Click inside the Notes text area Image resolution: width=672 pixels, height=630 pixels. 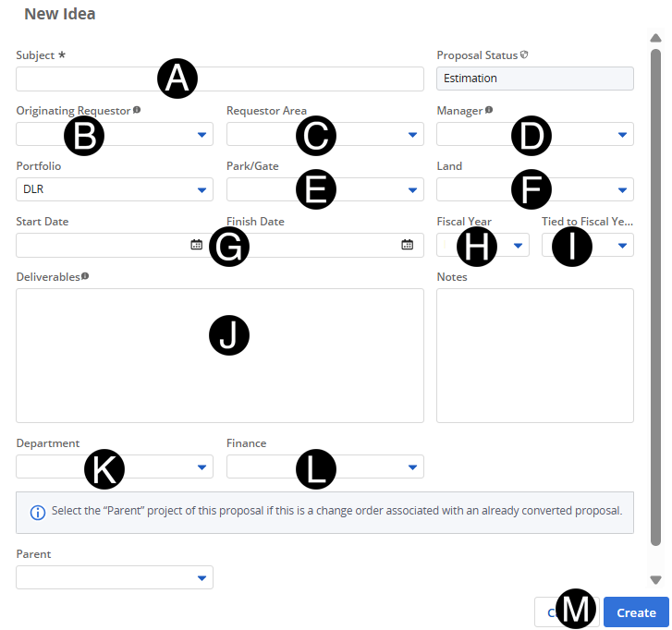point(534,355)
